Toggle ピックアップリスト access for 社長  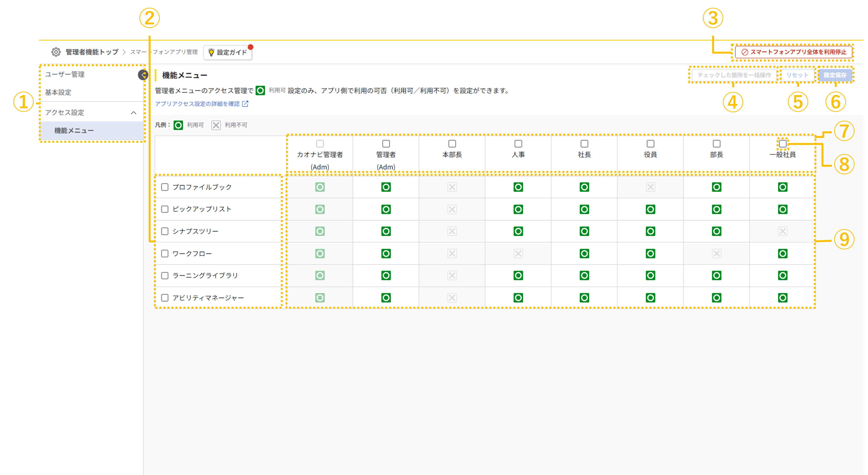coord(584,209)
